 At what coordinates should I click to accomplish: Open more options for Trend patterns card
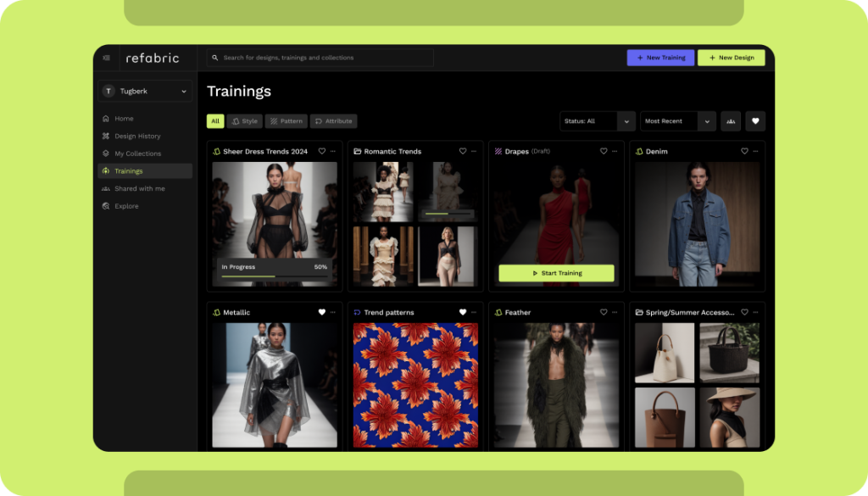pyautogui.click(x=474, y=312)
